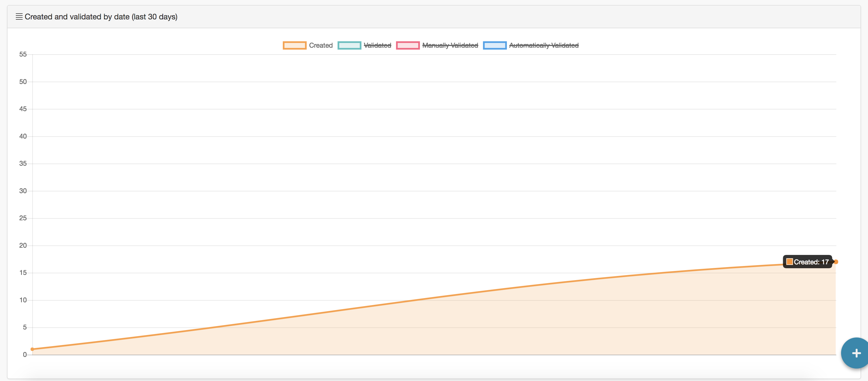Image resolution: width=868 pixels, height=381 pixels.
Task: Select the last orange data point at chart end
Action: point(836,262)
